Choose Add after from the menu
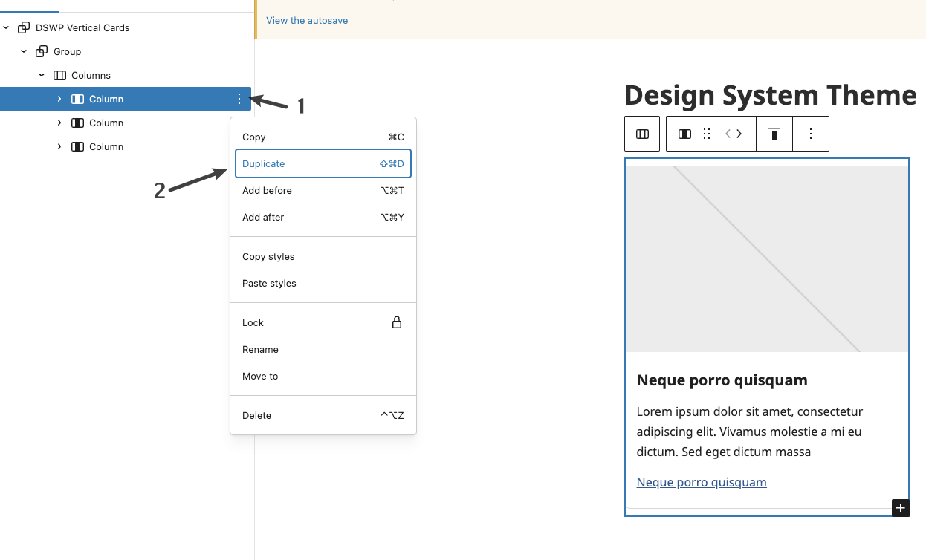The width and height of the screenshot is (926, 560). point(323,217)
